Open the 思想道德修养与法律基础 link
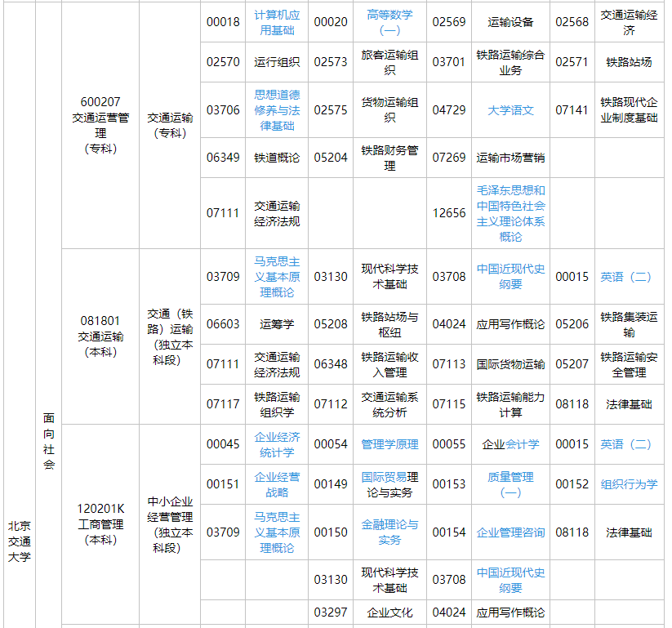672x628 pixels. point(277,110)
